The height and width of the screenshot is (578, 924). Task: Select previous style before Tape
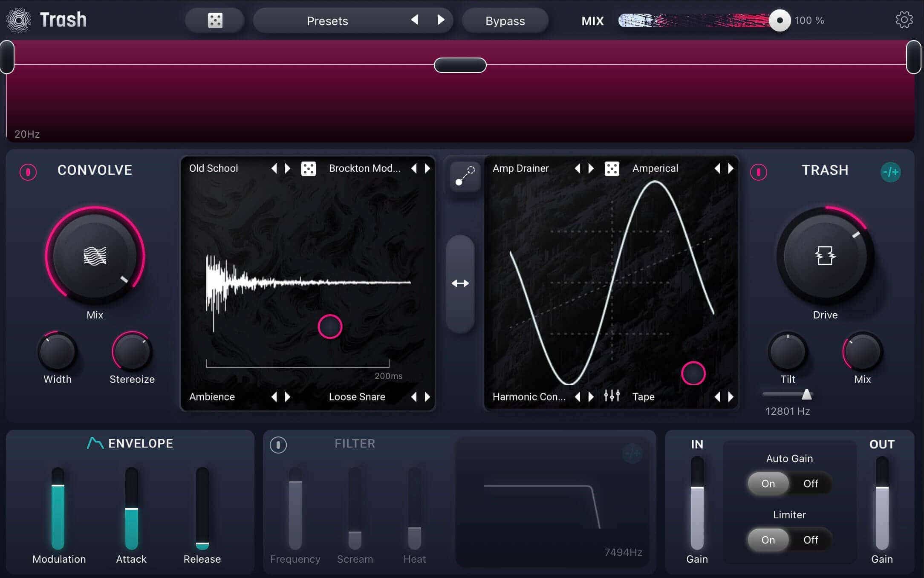pos(717,397)
